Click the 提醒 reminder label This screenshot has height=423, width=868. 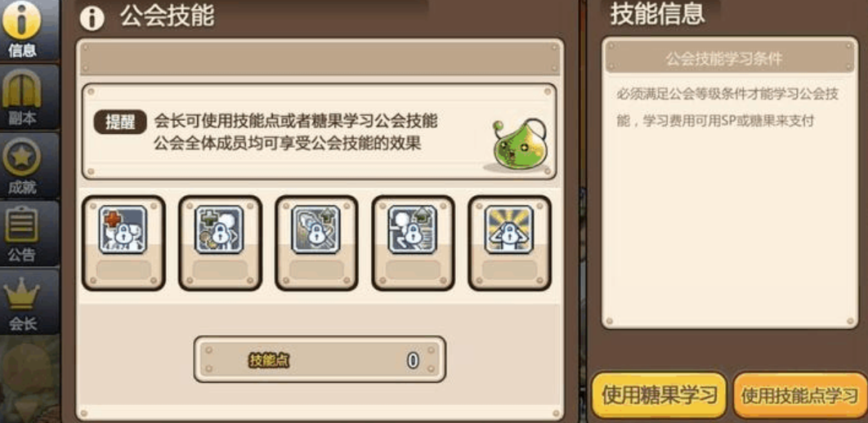click(x=120, y=122)
